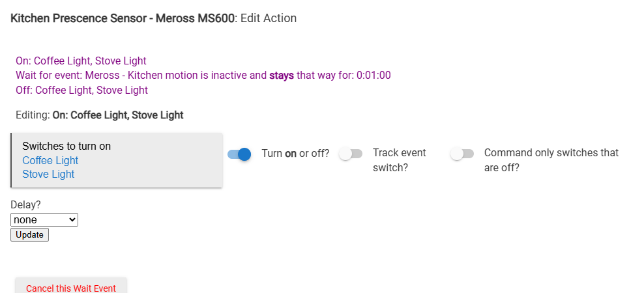Open the Delay dropdown
This screenshot has height=293, width=644.
(44, 220)
